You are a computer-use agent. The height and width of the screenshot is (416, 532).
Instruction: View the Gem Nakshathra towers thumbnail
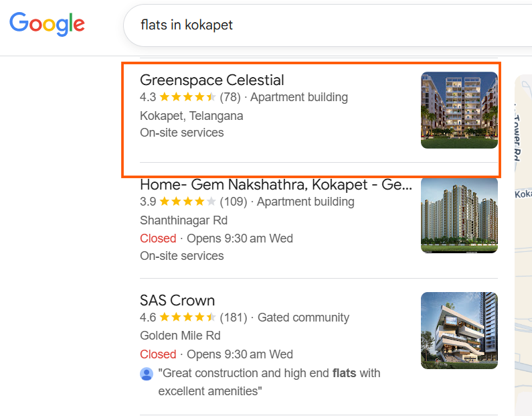click(x=459, y=214)
